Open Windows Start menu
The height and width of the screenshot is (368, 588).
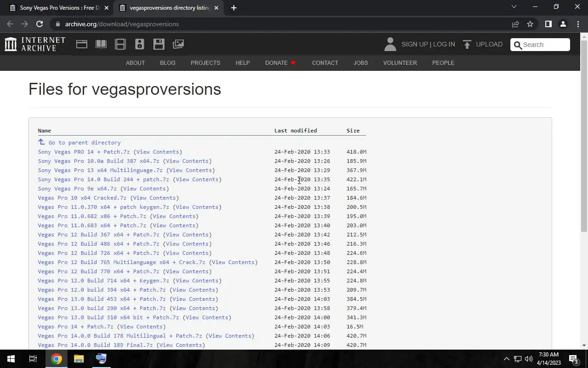pyautogui.click(x=11, y=359)
